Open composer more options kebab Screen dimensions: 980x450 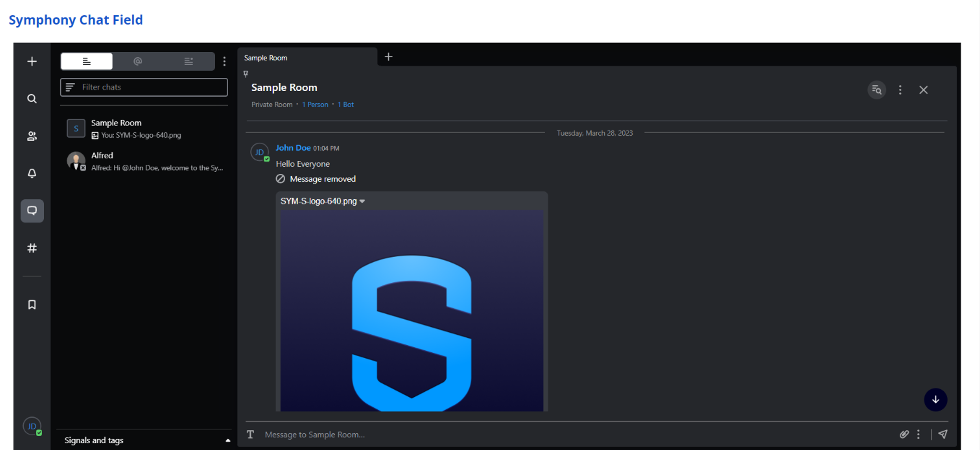coord(918,434)
